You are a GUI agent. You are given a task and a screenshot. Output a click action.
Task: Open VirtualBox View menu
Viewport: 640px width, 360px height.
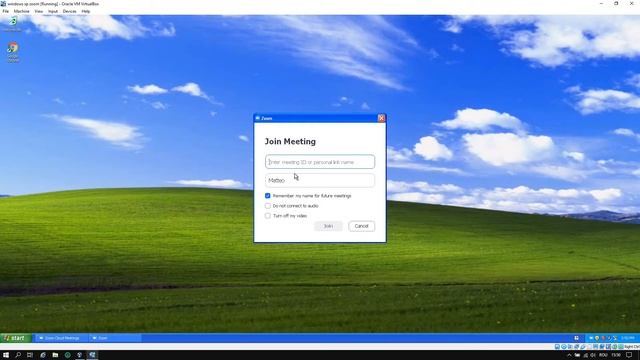pyautogui.click(x=39, y=11)
